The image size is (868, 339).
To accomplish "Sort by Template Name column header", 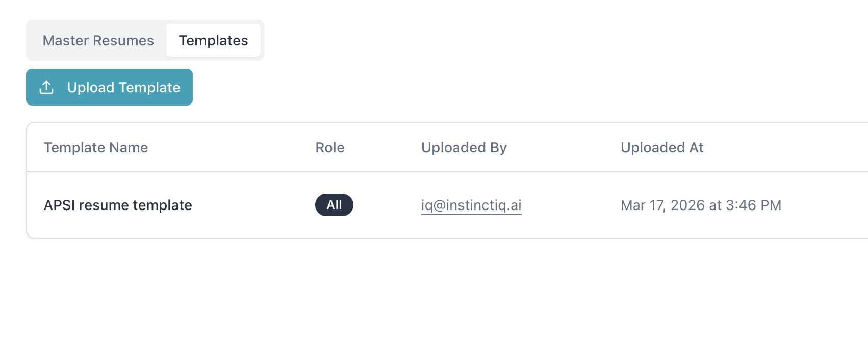I will [x=96, y=147].
